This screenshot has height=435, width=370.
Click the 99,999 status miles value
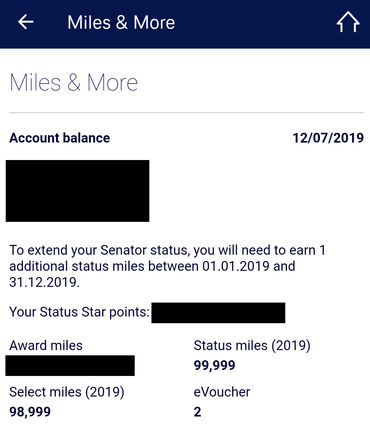click(215, 365)
